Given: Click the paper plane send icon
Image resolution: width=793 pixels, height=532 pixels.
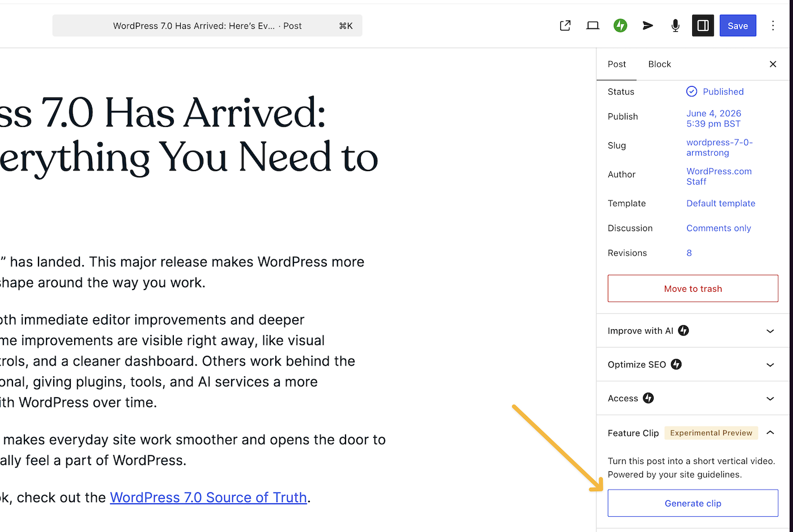Looking at the screenshot, I should click(x=648, y=25).
